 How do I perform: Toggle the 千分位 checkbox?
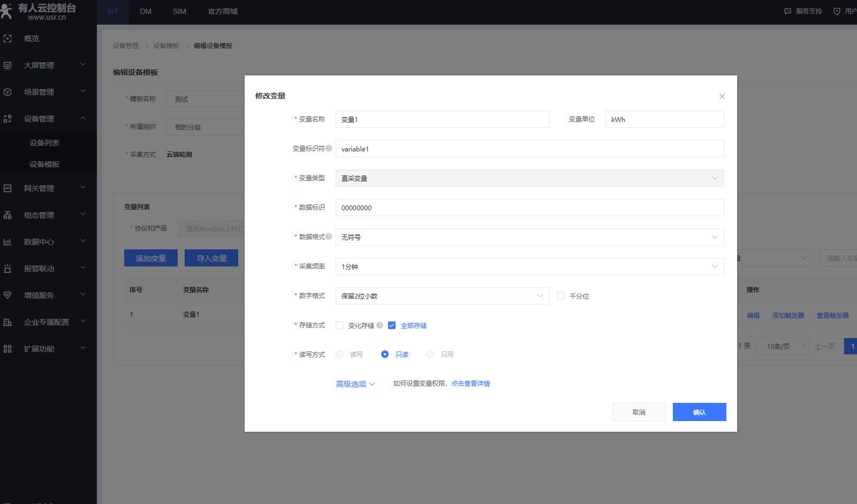560,296
